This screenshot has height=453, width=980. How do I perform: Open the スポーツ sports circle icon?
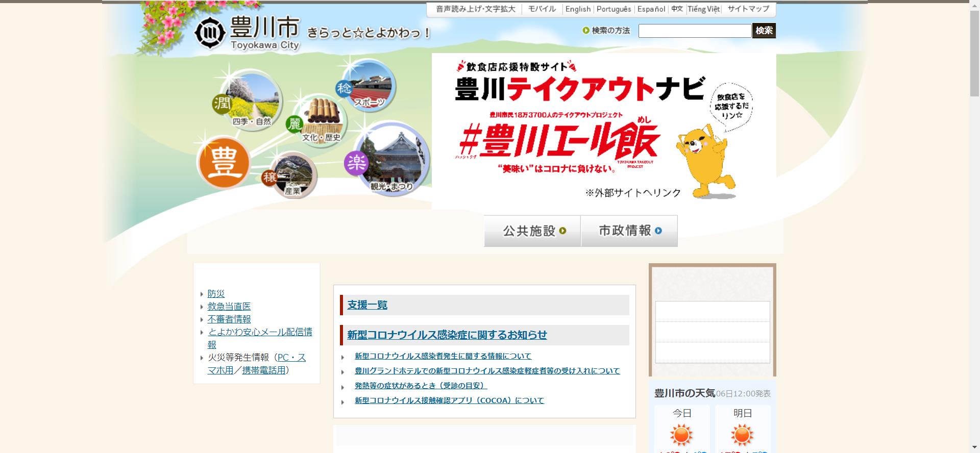coord(370,86)
